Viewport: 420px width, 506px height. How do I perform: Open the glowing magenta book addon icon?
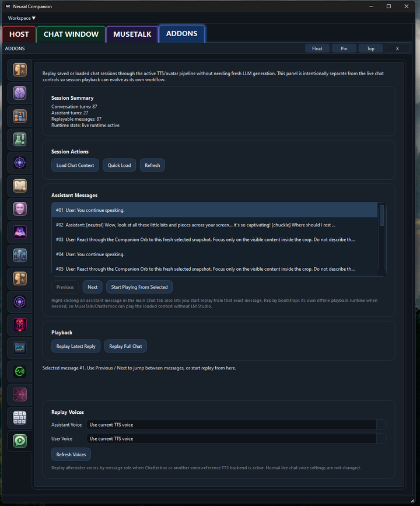click(x=20, y=232)
